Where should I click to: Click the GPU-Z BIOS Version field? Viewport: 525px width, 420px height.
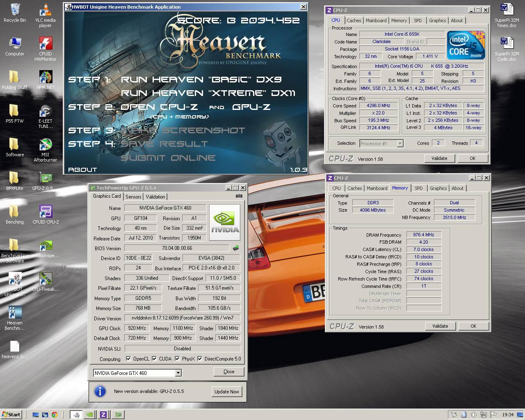click(x=177, y=248)
